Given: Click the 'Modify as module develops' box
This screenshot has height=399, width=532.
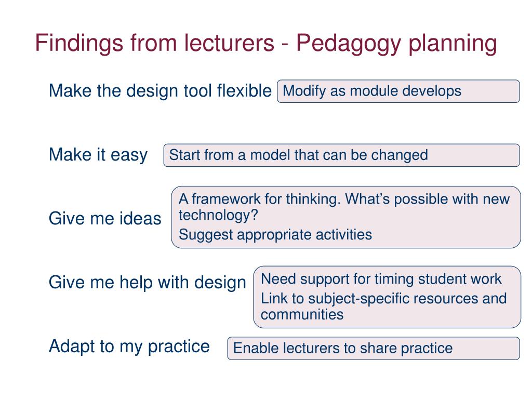Looking at the screenshot, I should pos(398,91).
